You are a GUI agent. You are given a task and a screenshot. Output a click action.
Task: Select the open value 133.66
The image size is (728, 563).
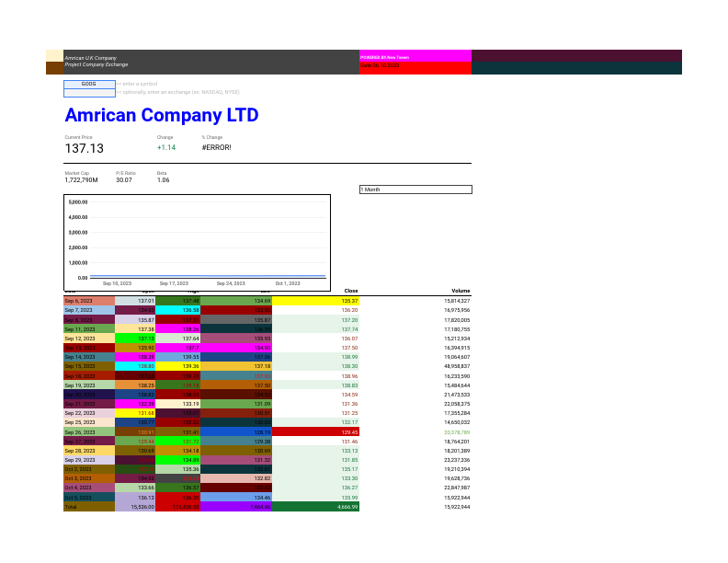click(135, 488)
